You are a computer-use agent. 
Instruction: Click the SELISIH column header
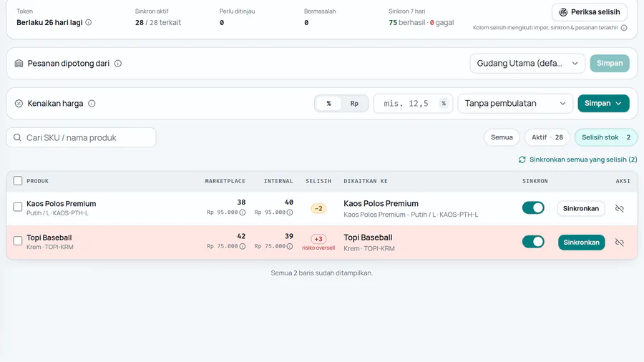coord(318,181)
